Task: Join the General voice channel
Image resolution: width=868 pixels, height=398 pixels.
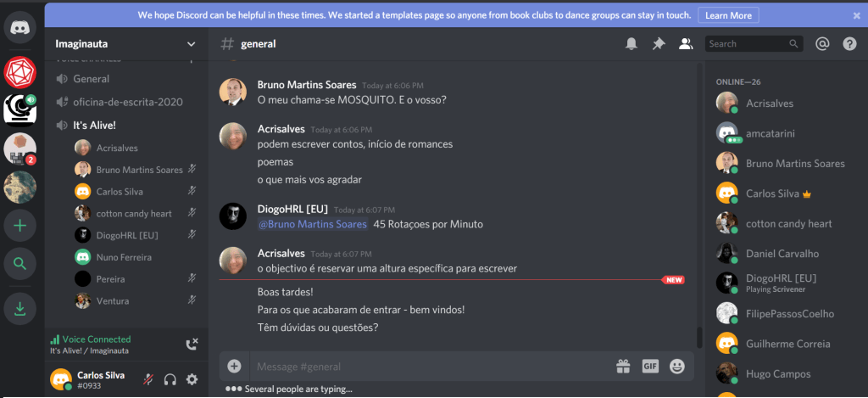Action: (92, 79)
